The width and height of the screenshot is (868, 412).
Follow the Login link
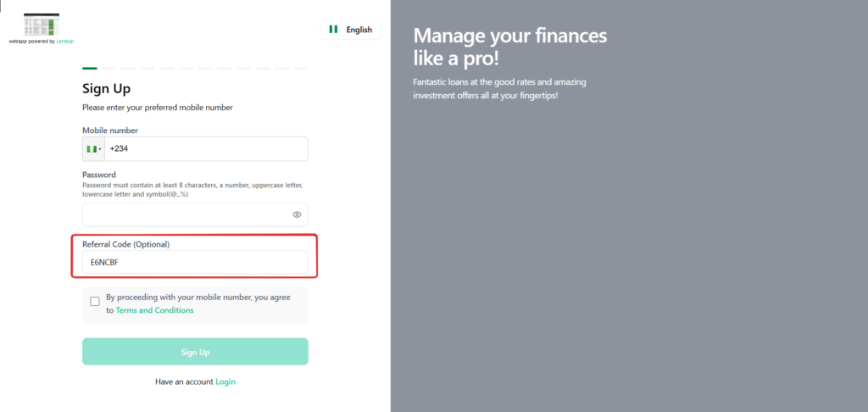(225, 381)
